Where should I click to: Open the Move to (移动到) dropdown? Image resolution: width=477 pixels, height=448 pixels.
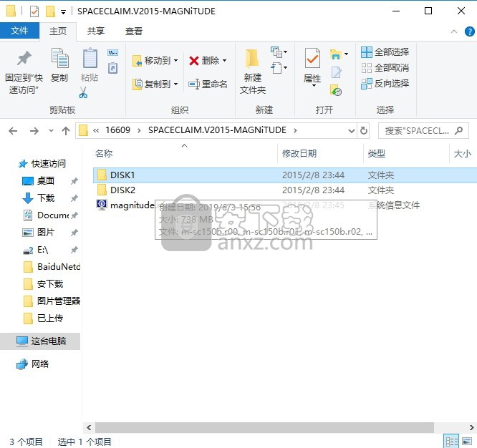point(176,61)
